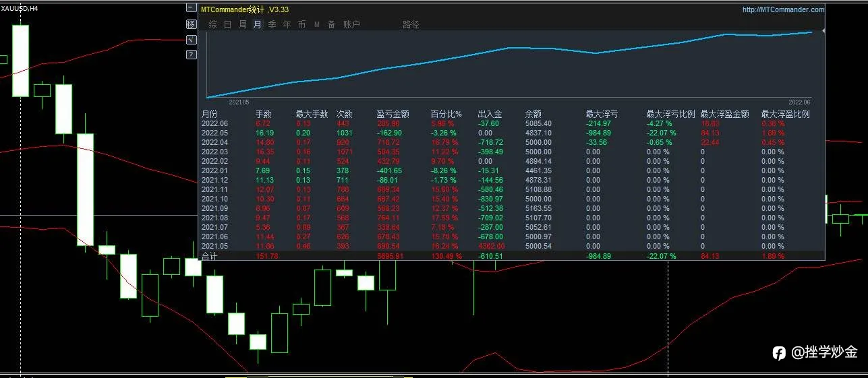The height and width of the screenshot is (378, 868).
Task: Switch to the 日 daily tab
Action: tap(228, 24)
